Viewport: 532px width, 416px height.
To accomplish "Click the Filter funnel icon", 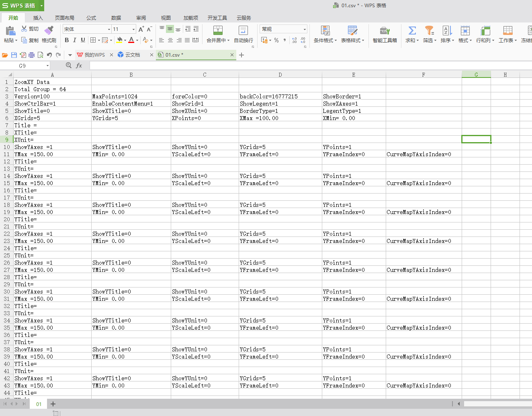I will coord(429,31).
